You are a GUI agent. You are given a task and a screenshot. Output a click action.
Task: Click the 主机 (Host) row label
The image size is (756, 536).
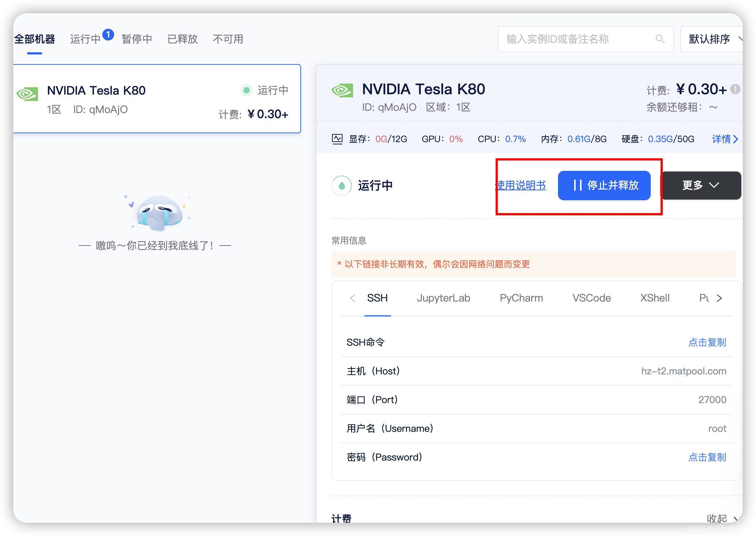(373, 371)
